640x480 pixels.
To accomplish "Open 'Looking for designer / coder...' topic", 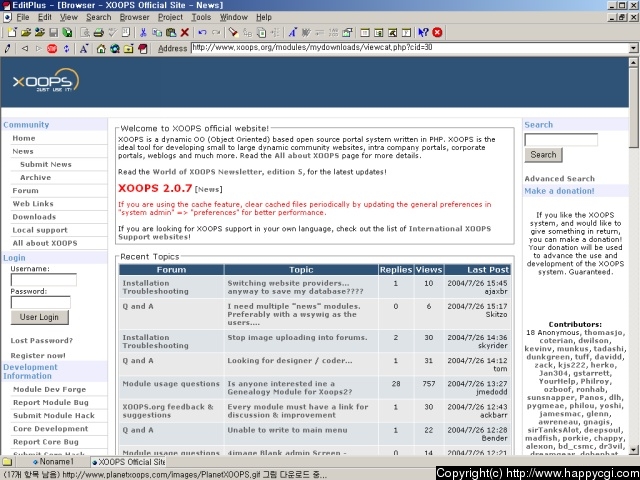I will coord(290,360).
